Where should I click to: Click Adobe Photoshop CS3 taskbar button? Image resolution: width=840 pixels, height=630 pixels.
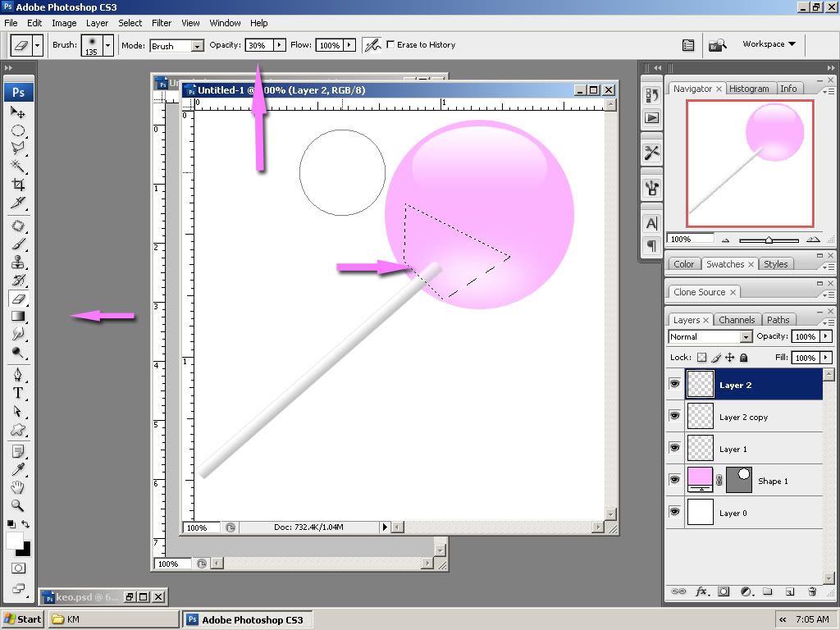click(247, 619)
